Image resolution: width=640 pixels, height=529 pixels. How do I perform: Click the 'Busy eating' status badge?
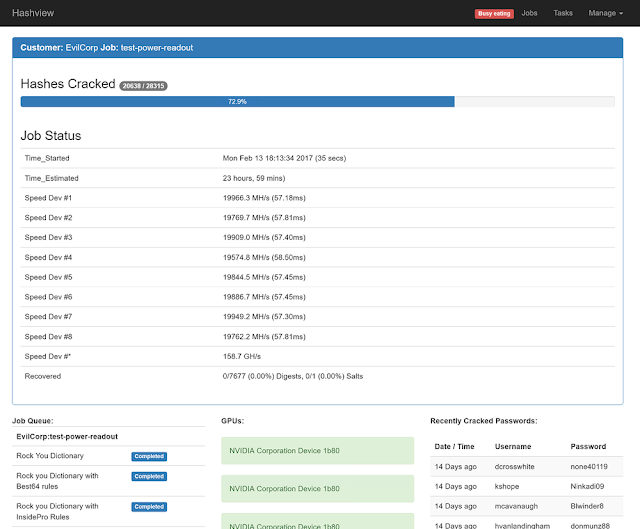494,13
